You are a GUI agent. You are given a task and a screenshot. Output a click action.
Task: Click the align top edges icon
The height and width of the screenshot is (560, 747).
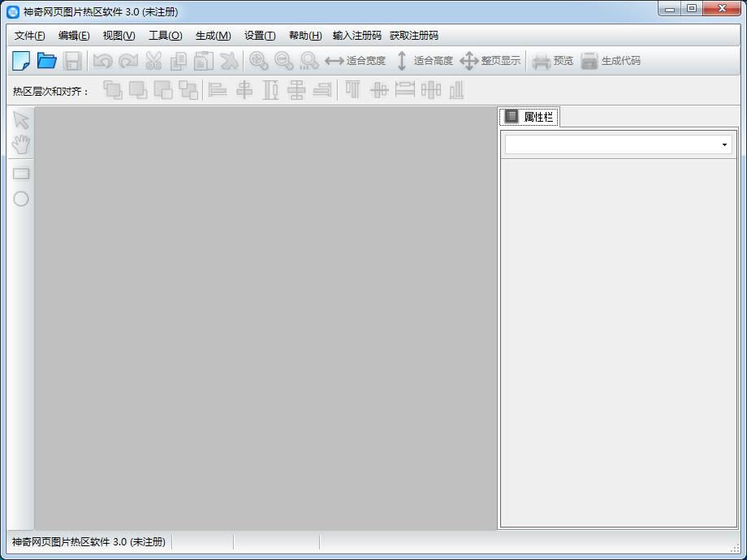[353, 89]
